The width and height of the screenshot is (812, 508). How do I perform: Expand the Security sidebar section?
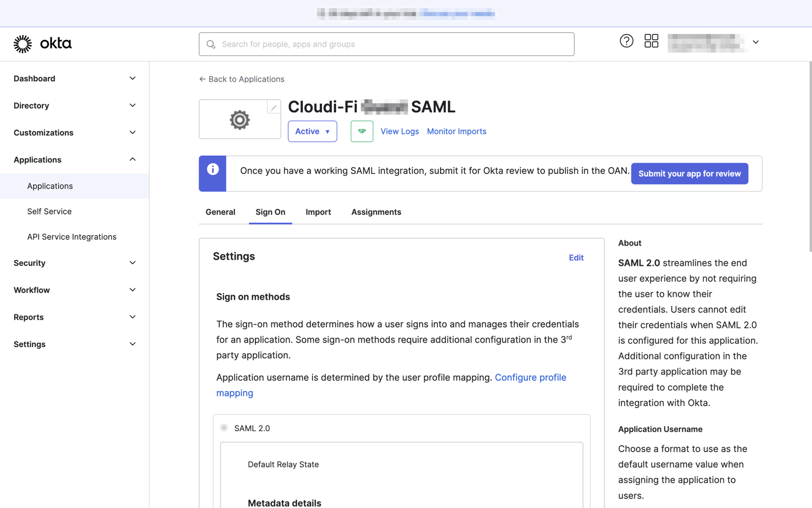point(73,262)
